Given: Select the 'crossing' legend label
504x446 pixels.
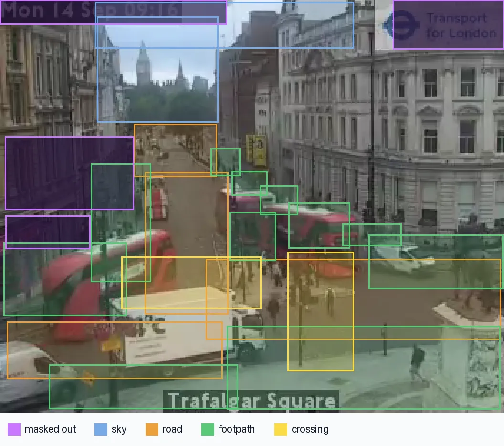Looking at the screenshot, I should pos(310,430).
